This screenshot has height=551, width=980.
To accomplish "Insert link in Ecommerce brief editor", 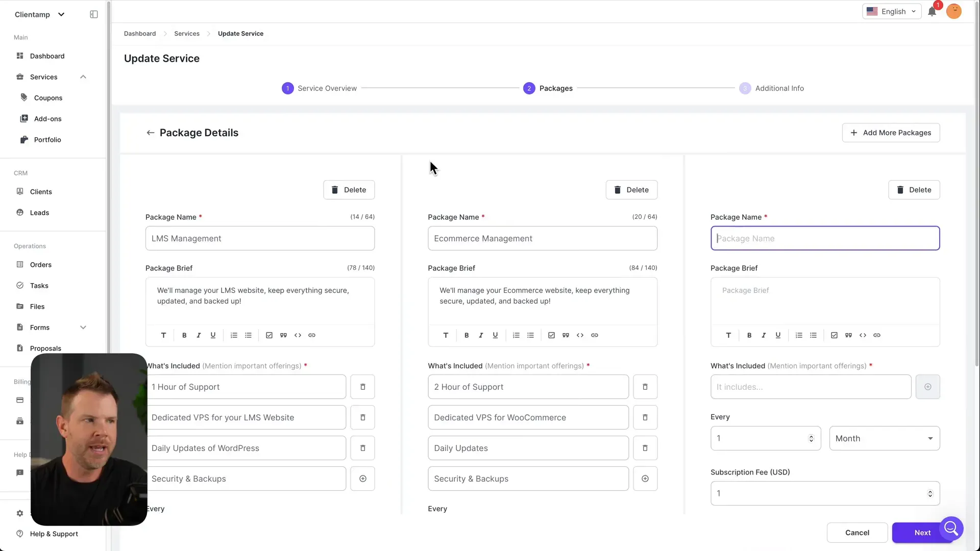I will [x=595, y=335].
